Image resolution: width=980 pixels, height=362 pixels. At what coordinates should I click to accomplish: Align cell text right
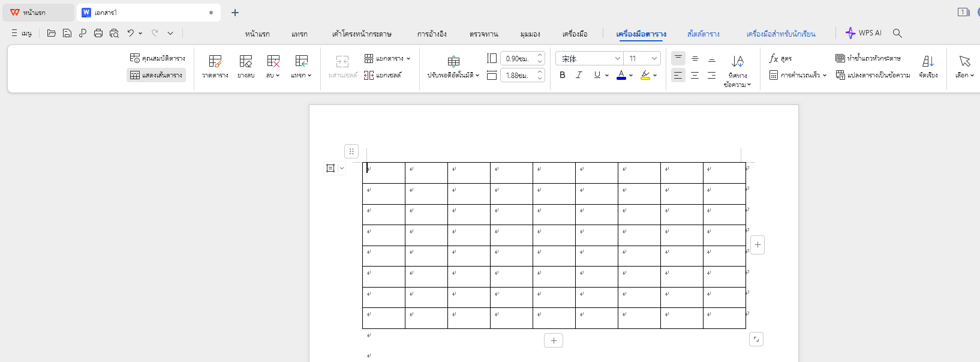pos(712,75)
